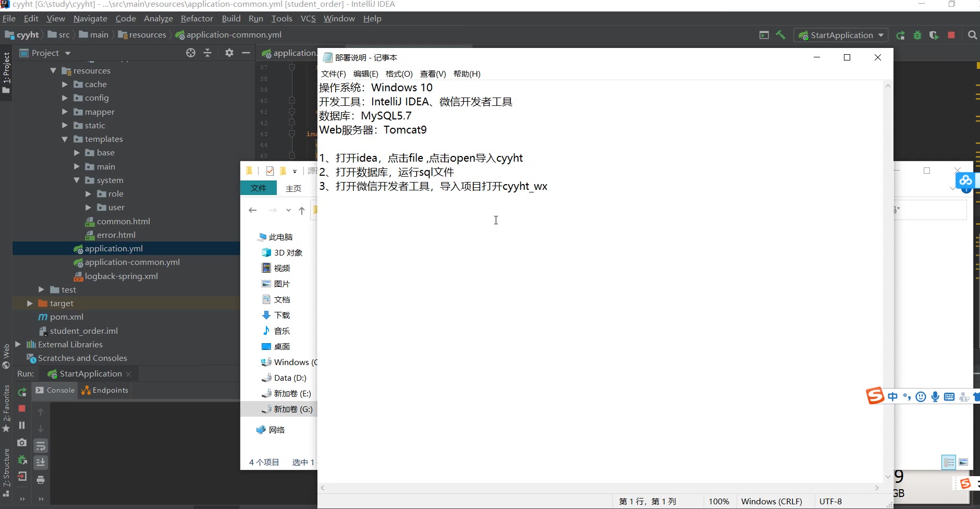Click the Sogou soft keyboard icon
The image size is (980, 509).
[949, 397]
